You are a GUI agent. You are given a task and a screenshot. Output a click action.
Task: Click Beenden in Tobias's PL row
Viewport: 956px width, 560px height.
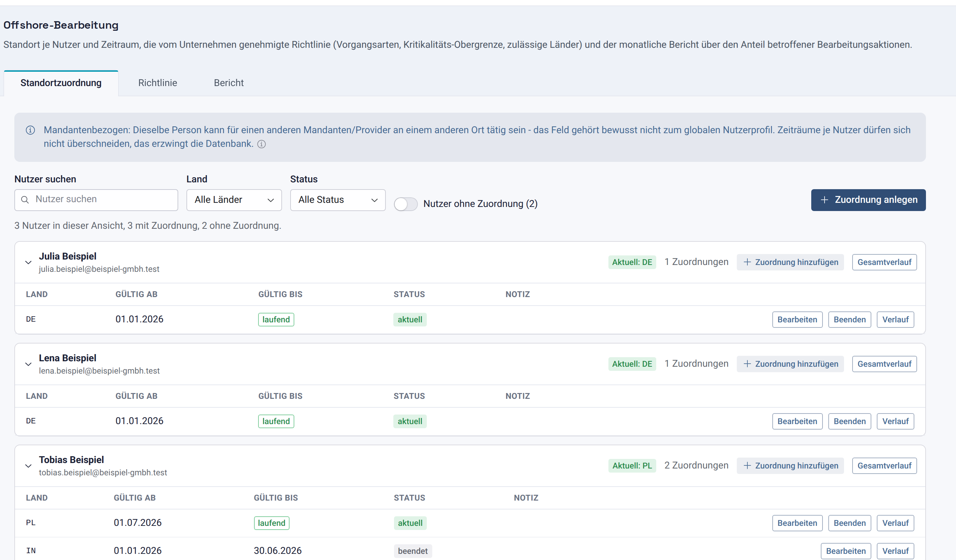point(849,523)
